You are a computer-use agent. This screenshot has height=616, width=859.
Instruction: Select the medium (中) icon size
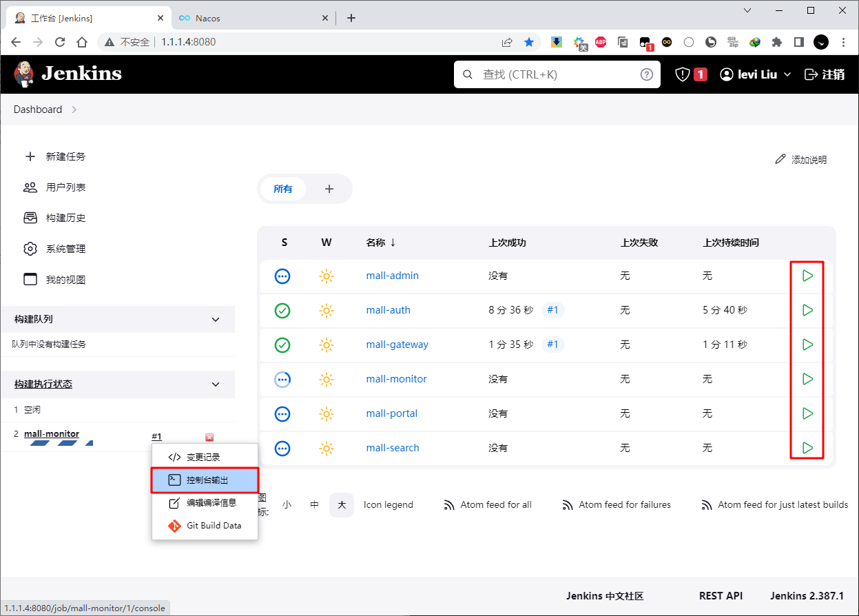[314, 504]
